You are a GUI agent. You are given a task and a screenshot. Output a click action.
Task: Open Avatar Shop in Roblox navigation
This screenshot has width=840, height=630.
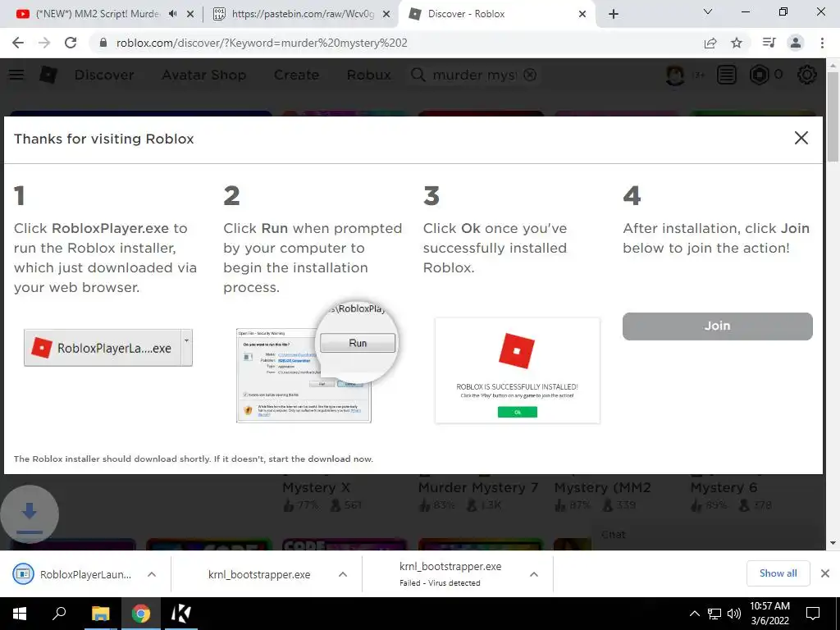pos(204,75)
